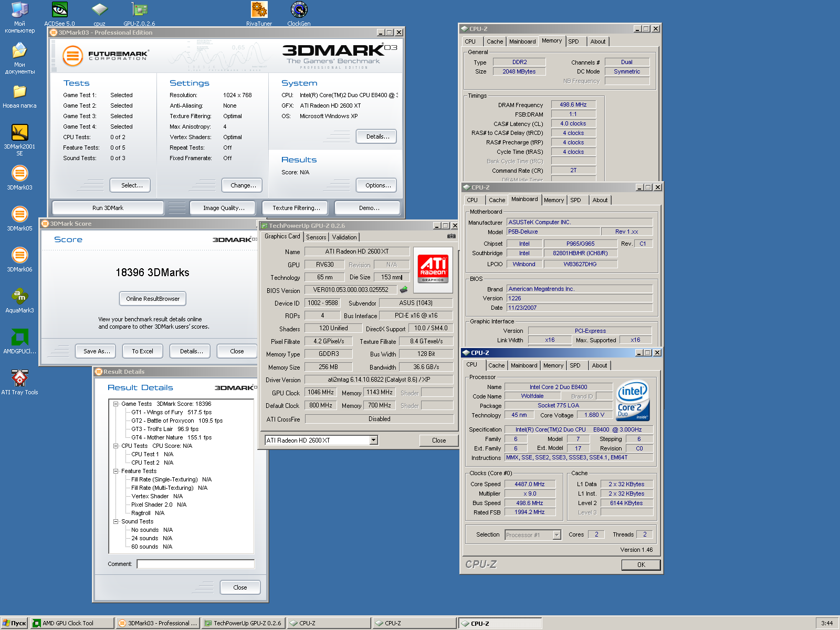Click the To Excel button

coord(143,351)
